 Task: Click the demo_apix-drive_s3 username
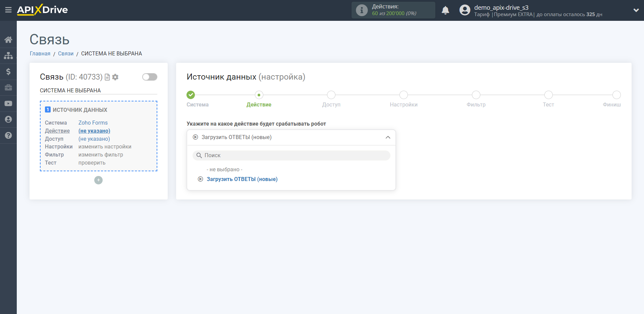(501, 7)
